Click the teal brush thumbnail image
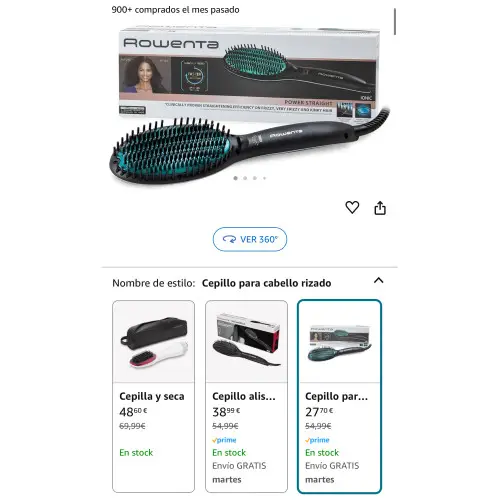Viewport: 500px width, 500px height. point(339,343)
